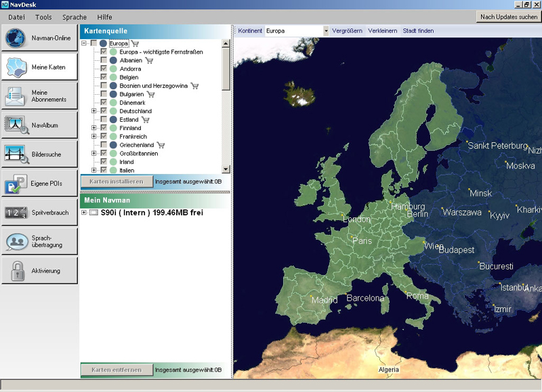Open the Kontinent dropdown showing Europa

(x=325, y=30)
